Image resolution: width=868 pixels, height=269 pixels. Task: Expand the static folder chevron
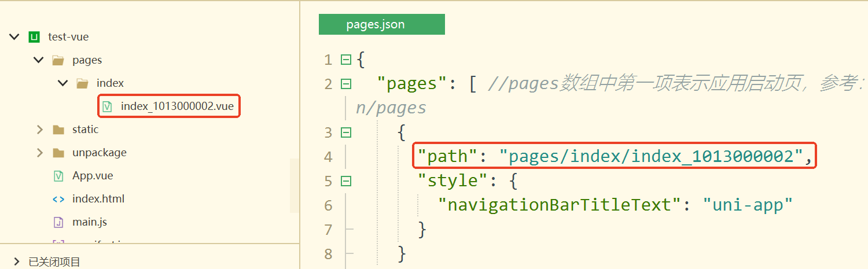(39, 130)
